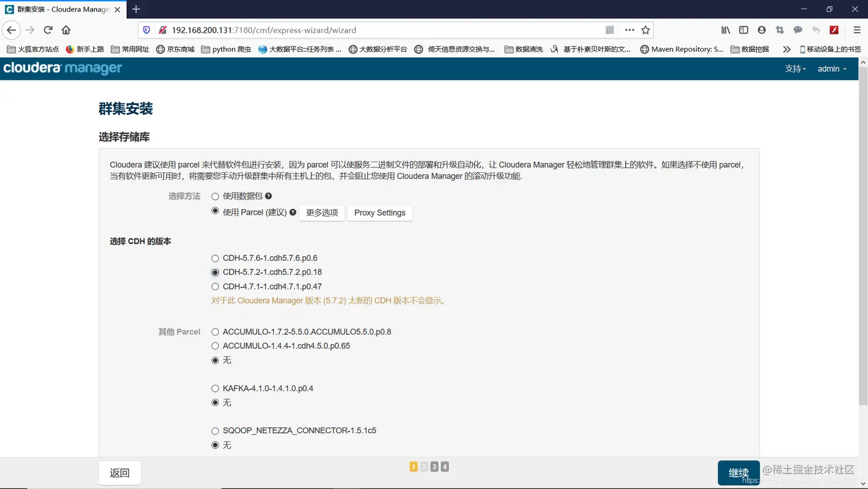This screenshot has width=868, height=489.
Task: Open the 火狐官方站点 bookmark folder
Action: tap(33, 49)
